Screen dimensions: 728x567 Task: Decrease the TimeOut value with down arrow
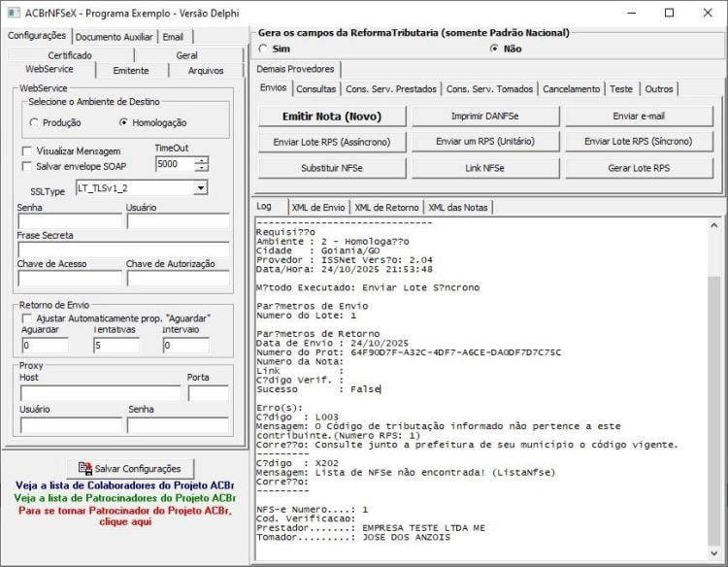202,168
